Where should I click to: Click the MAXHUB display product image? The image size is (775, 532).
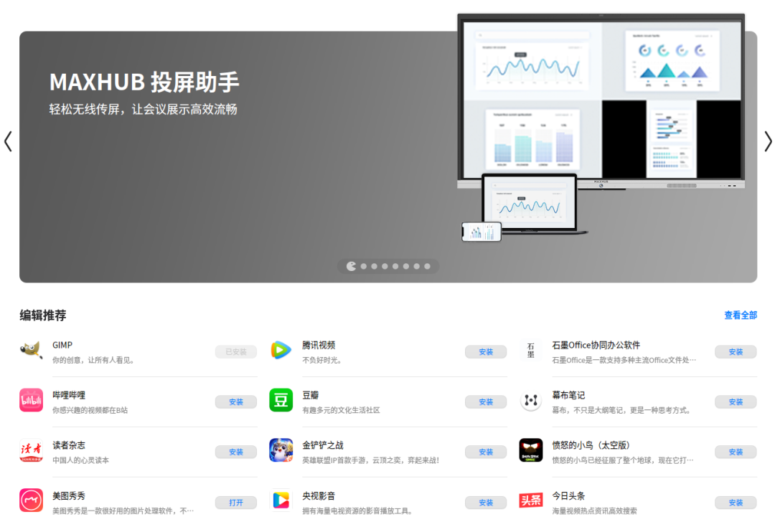tap(601, 128)
